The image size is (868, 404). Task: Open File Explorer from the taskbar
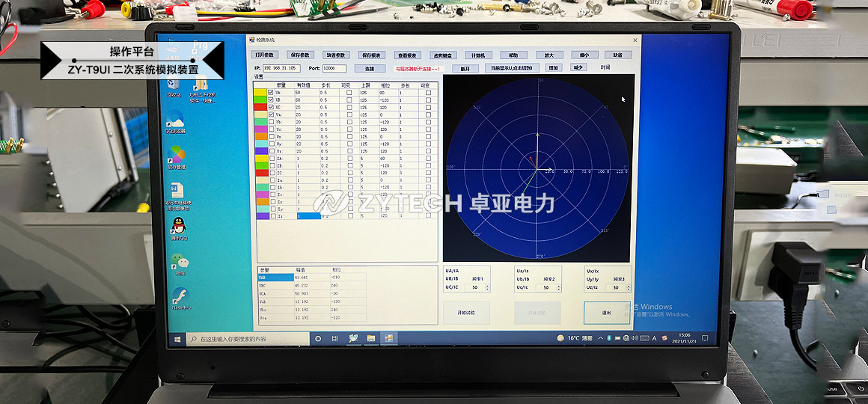pos(370,338)
